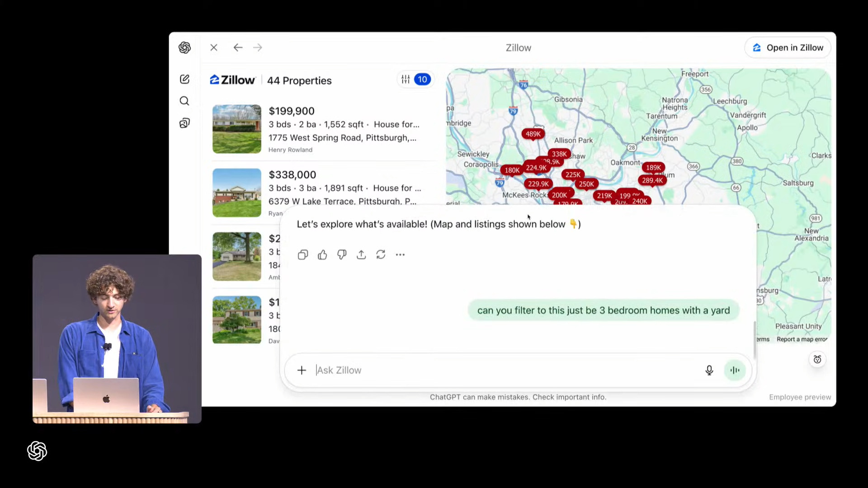Screen dimensions: 868x488
Task: Click the chat panel vertical scrollbar
Action: click(x=754, y=339)
